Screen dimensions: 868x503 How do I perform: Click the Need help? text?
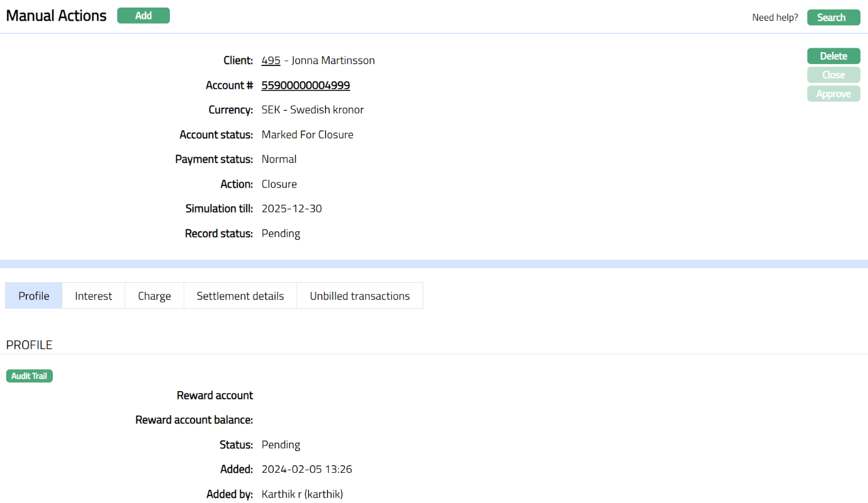pos(775,18)
